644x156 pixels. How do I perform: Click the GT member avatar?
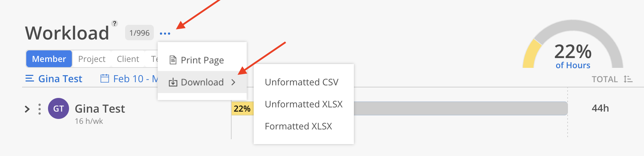(x=59, y=109)
